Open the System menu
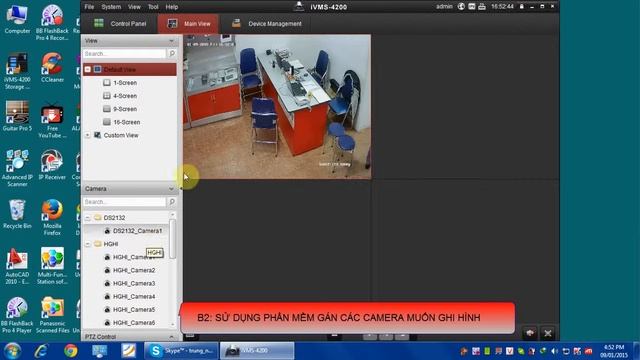This screenshot has height=360, width=640. click(x=111, y=7)
